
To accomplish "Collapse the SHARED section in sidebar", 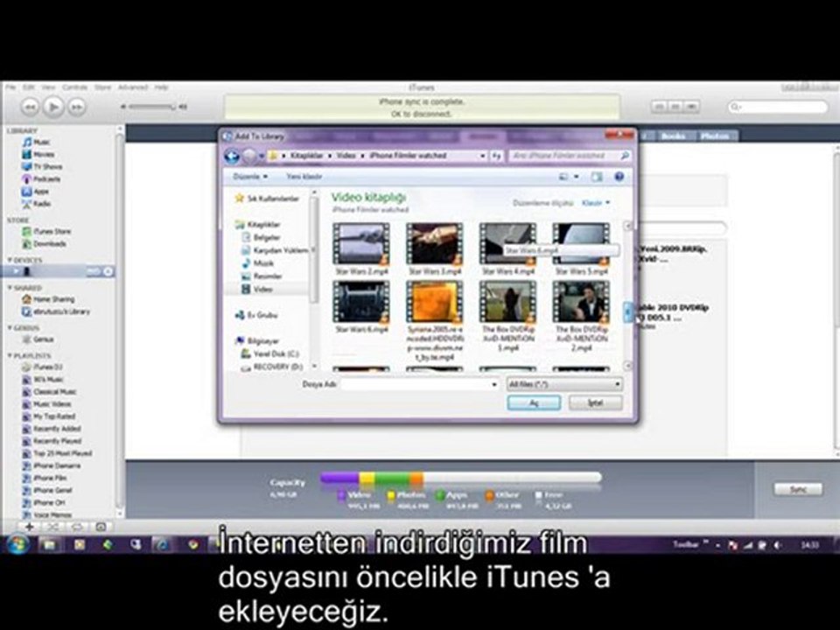I will point(9,288).
